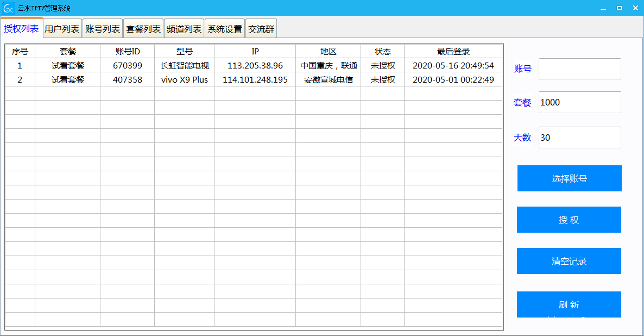
Task: Minimize the IPTV management window
Action: click(603, 8)
